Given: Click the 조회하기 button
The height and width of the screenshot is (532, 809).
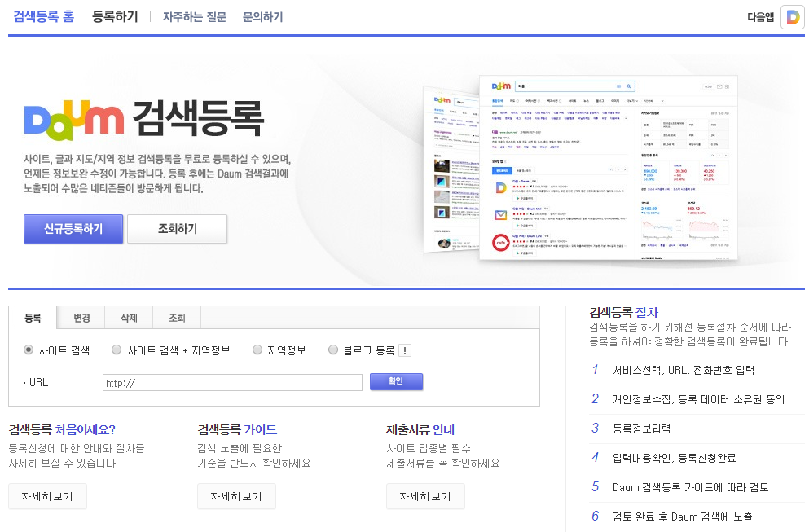Looking at the screenshot, I should coord(177,229).
